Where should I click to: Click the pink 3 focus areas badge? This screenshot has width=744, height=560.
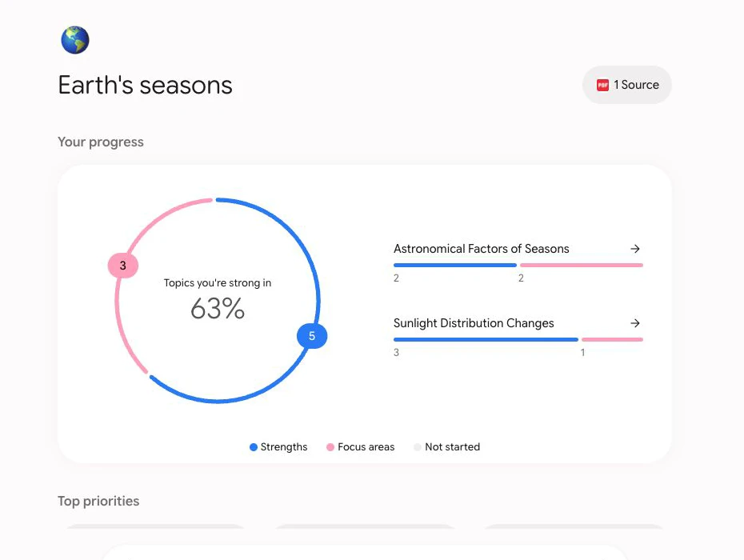123,266
